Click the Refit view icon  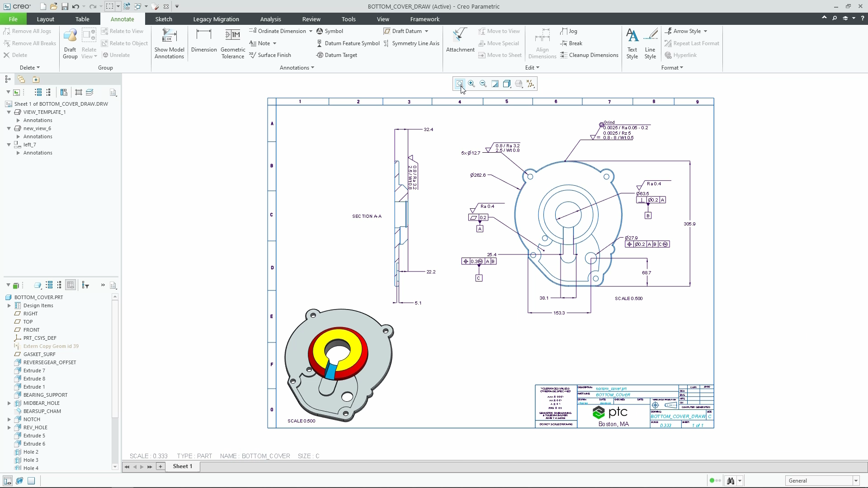pos(459,84)
